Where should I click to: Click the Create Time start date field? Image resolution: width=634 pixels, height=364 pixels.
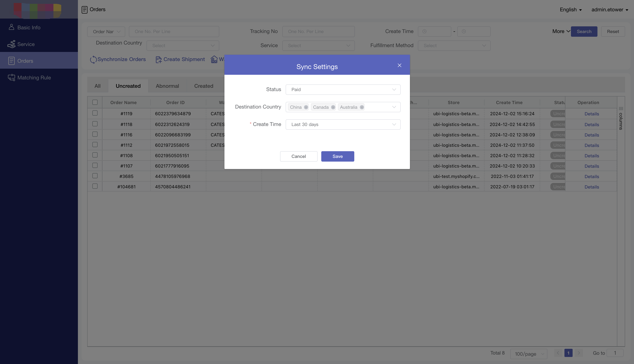tap(434, 32)
